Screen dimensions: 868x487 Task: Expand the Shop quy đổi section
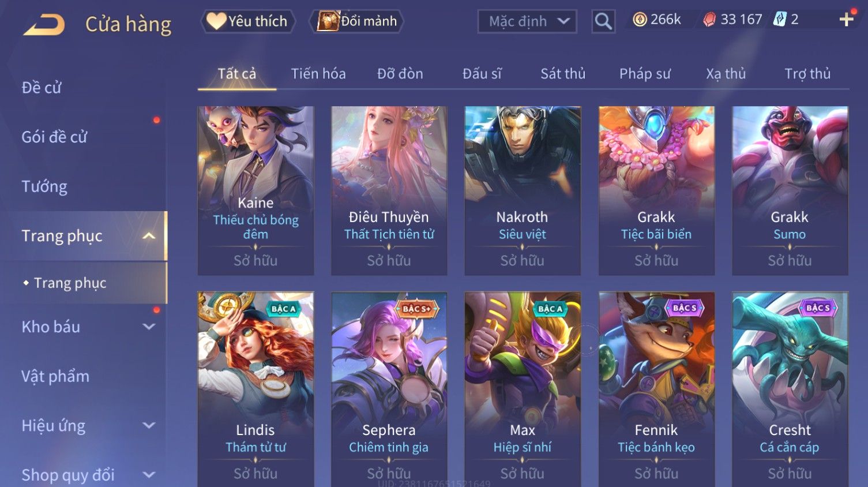[149, 475]
